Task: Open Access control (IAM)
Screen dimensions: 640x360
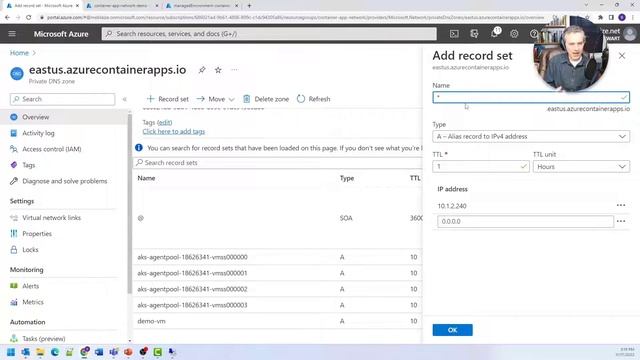Action: point(52,149)
